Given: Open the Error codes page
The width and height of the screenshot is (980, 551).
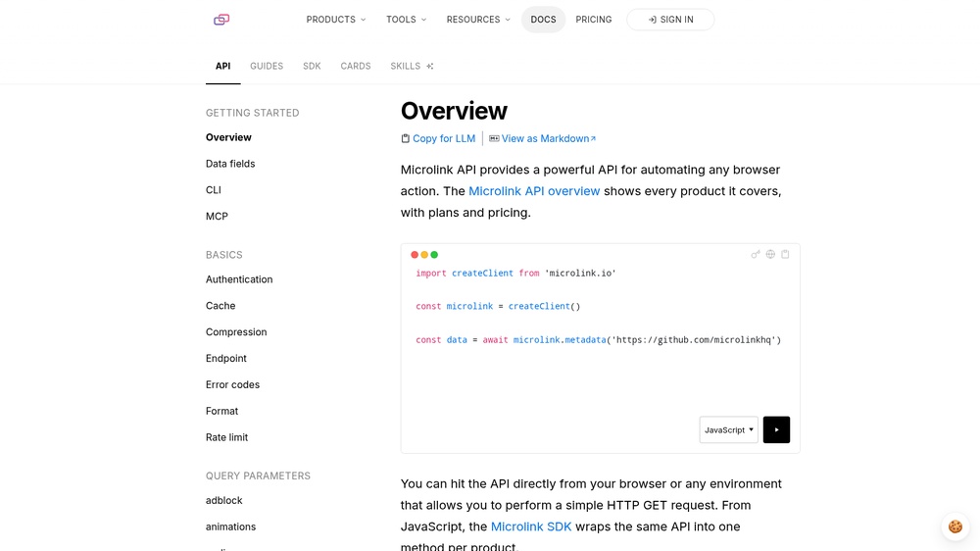Looking at the screenshot, I should tap(232, 384).
